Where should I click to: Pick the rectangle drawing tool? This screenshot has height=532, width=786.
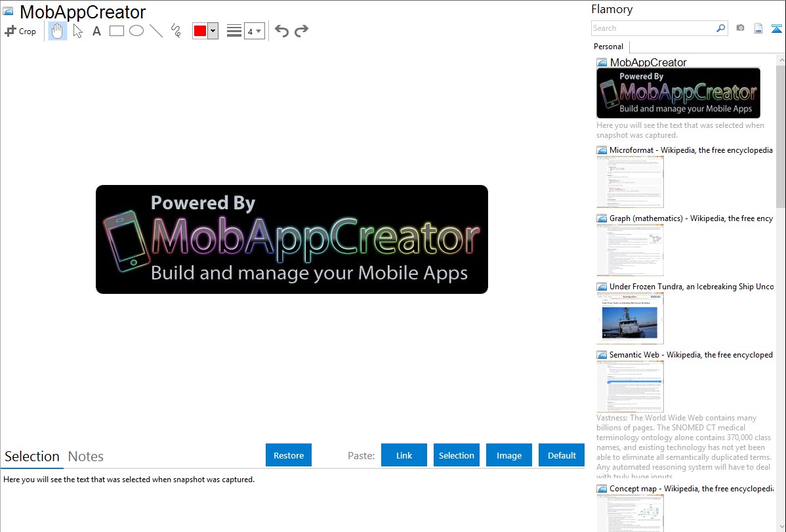pos(116,31)
